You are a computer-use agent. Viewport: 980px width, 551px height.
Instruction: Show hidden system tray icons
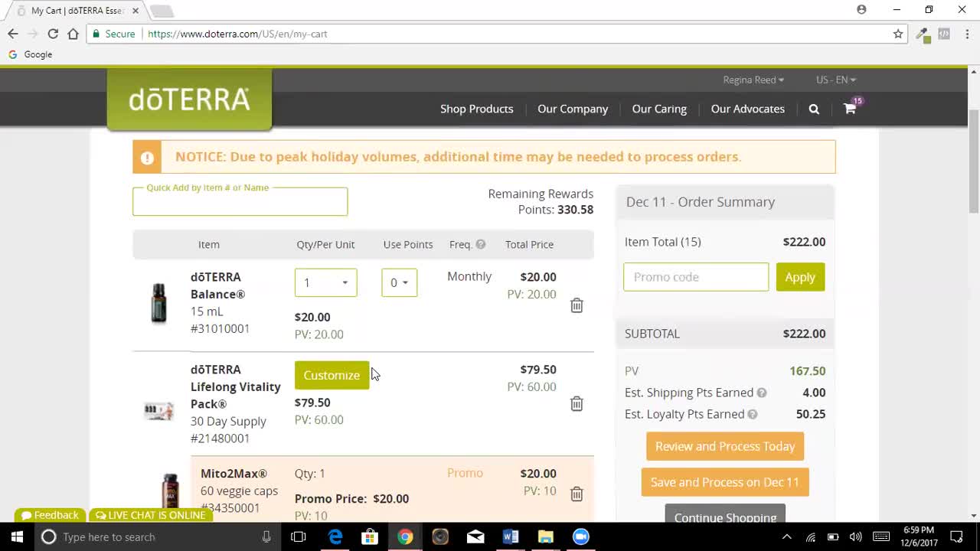(x=788, y=536)
